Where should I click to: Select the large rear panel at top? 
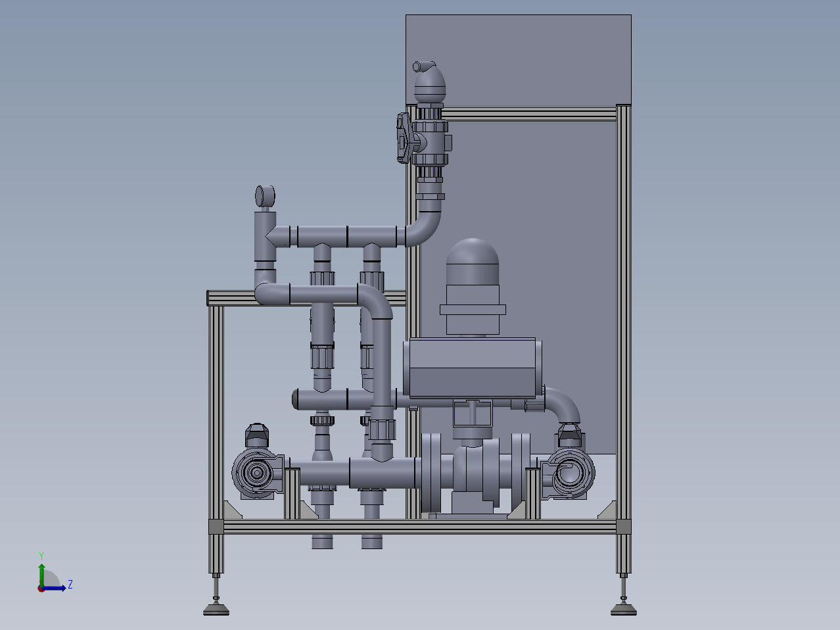coord(518,60)
